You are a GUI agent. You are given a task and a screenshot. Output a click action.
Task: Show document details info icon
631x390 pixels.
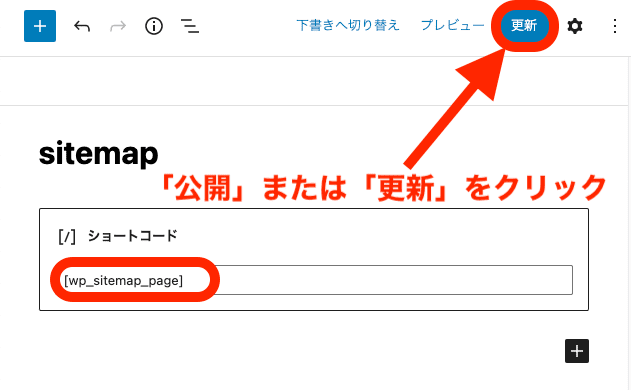pos(154,27)
